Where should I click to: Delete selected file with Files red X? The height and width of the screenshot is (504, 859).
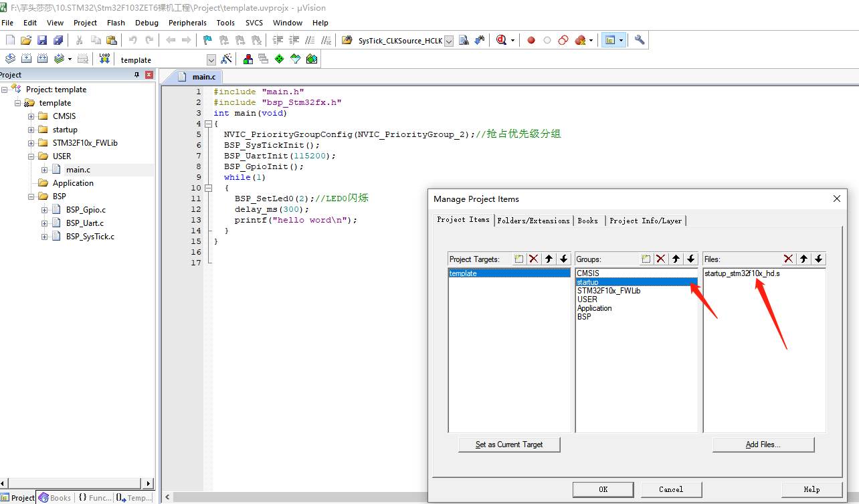point(788,259)
